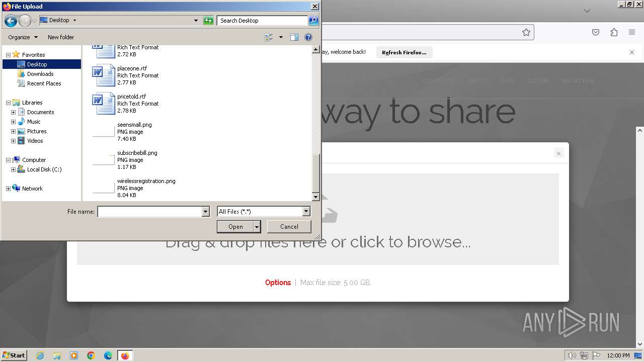644x362 pixels.
Task: Collapse the Libraries tree group
Action: [x=8, y=103]
